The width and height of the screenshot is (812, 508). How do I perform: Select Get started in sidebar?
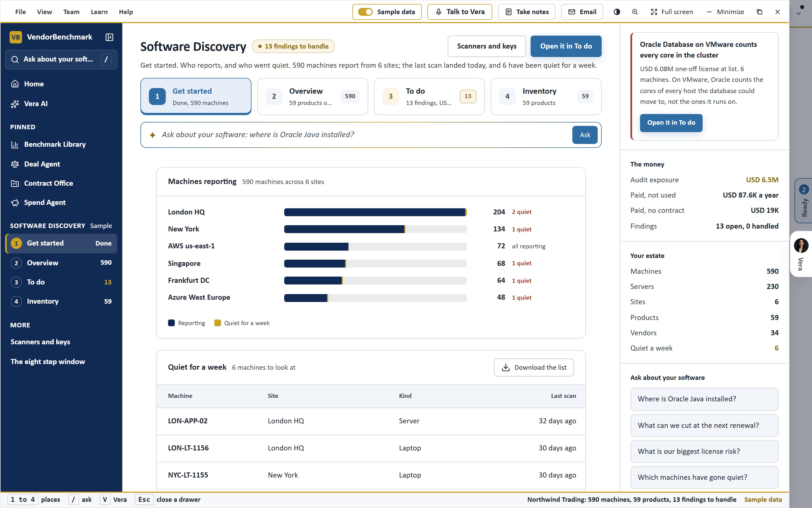[x=61, y=243]
